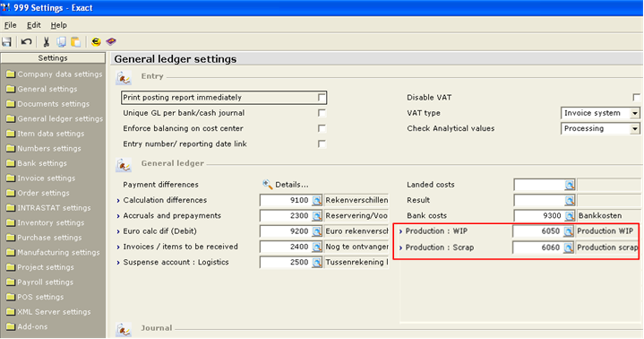
Task: Click the empty Landed costs field
Action: [539, 185]
